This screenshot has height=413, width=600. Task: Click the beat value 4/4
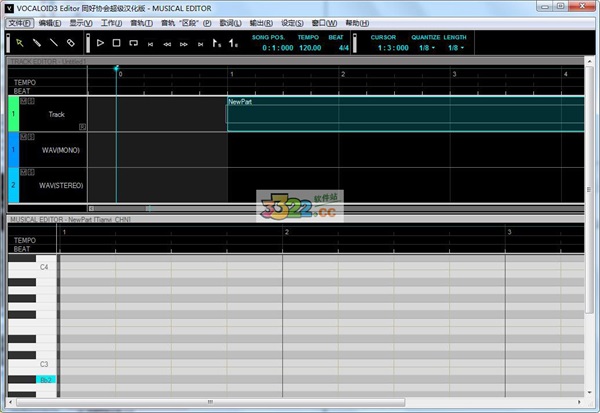point(344,48)
